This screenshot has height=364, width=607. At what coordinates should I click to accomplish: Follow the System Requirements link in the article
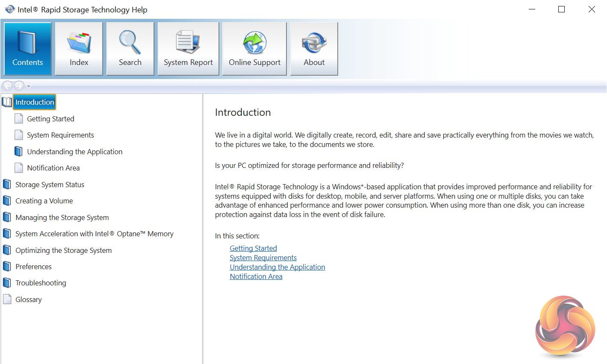(x=263, y=258)
